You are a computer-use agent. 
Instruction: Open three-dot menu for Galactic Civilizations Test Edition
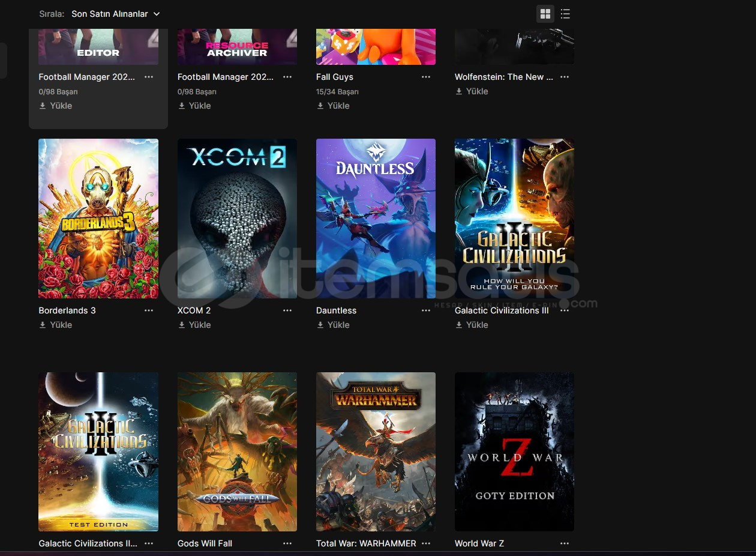point(149,543)
